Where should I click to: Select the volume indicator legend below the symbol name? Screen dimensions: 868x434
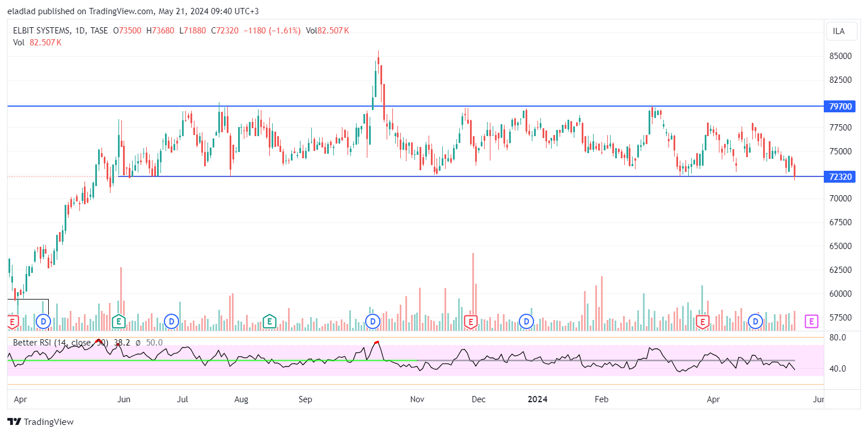pyautogui.click(x=37, y=43)
